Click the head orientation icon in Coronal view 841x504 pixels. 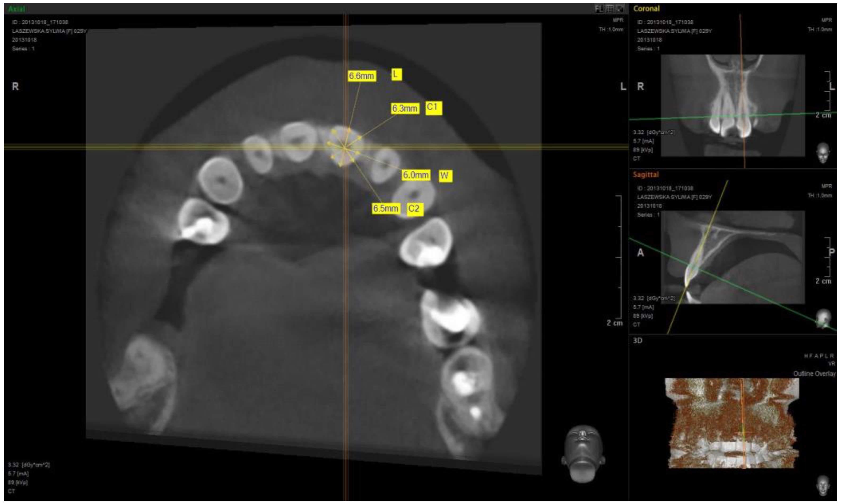tap(823, 152)
